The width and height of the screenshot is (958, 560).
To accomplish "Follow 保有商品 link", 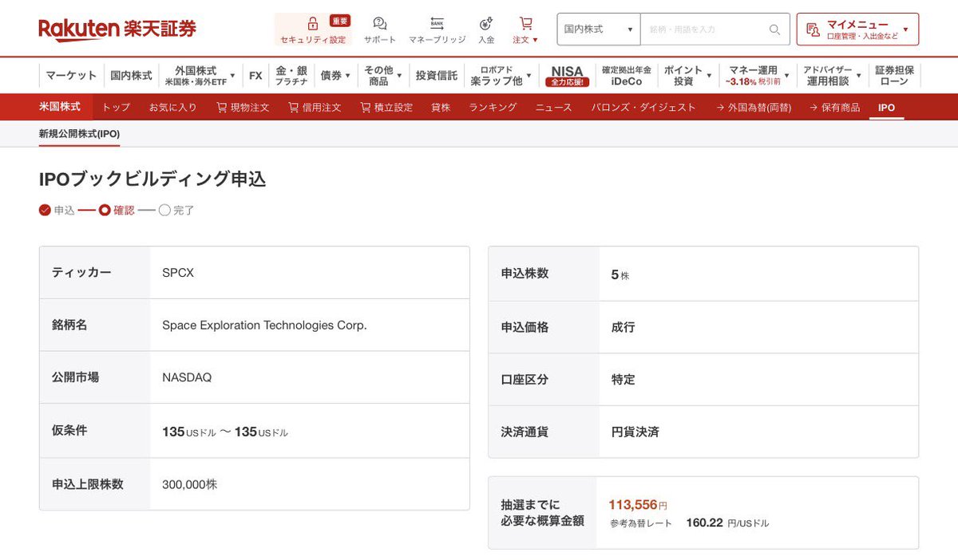I will point(834,107).
